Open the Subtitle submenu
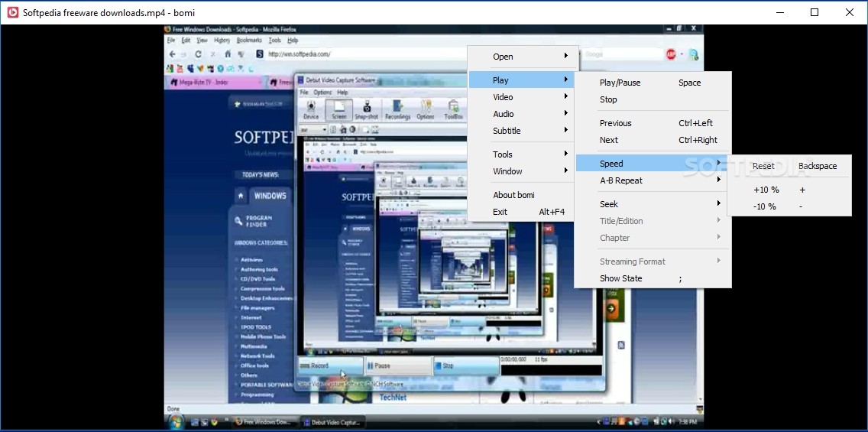This screenshot has height=432, width=868. (523, 131)
